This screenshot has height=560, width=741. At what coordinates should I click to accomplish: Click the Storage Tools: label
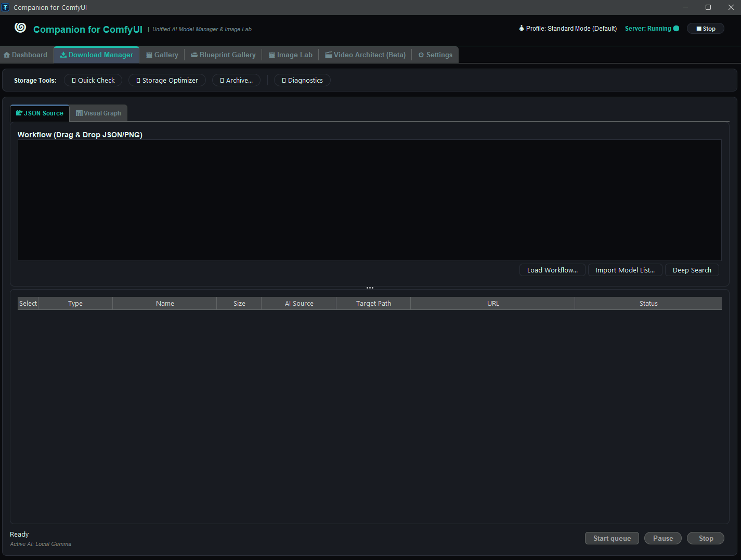point(35,80)
